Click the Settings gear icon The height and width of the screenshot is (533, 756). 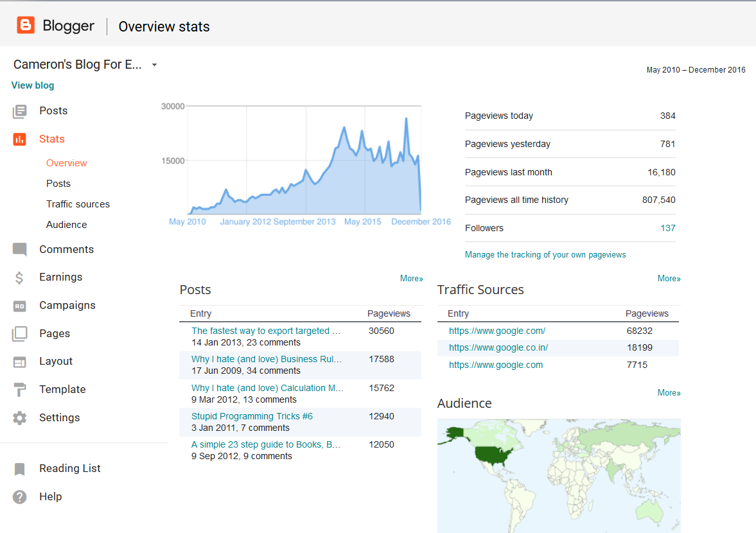click(20, 418)
